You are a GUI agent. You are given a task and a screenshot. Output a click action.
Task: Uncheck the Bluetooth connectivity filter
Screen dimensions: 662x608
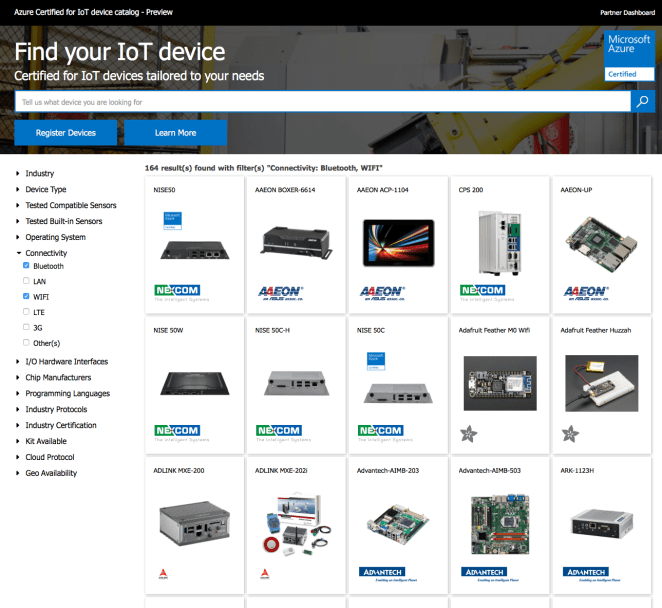pos(26,267)
